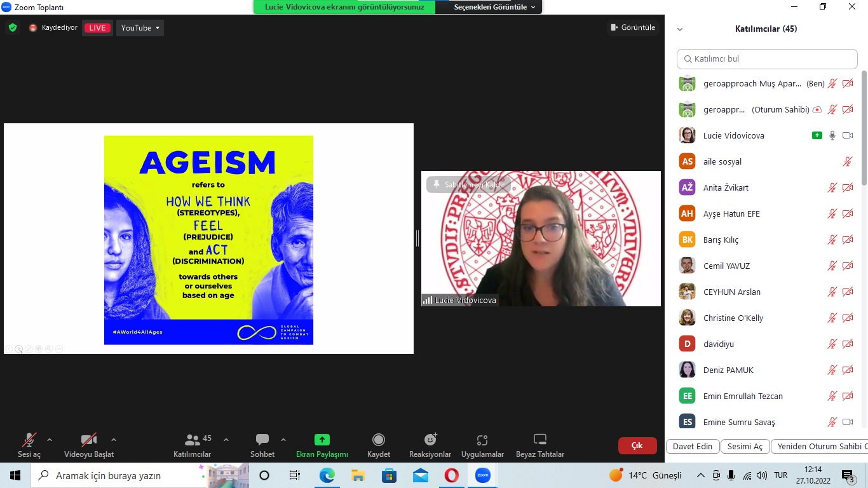The height and width of the screenshot is (488, 868).
Task: Expand audio options arrow beside Sesi aç
Action: tap(50, 440)
